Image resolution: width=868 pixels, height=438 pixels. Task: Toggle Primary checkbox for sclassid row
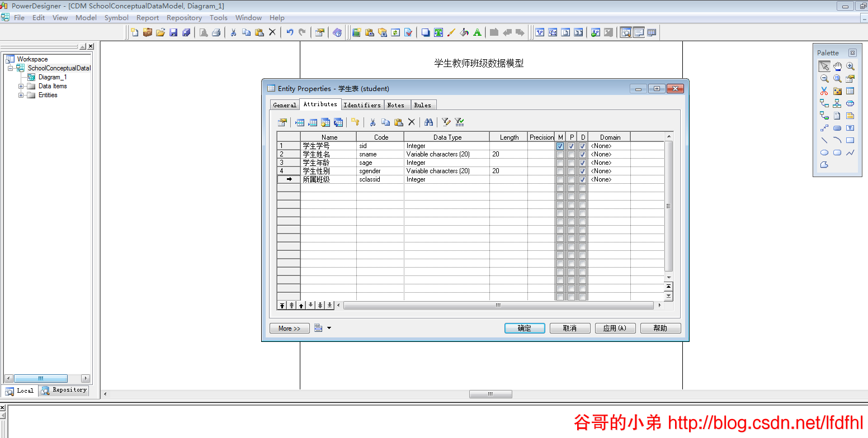coord(572,179)
